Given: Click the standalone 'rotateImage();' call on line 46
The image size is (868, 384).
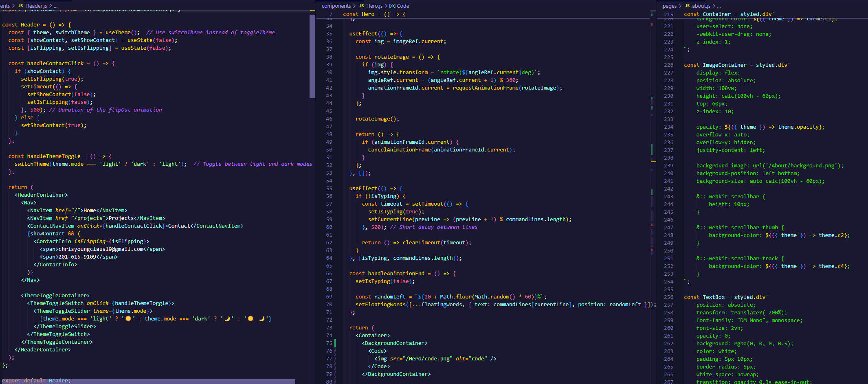Looking at the screenshot, I should [377, 119].
